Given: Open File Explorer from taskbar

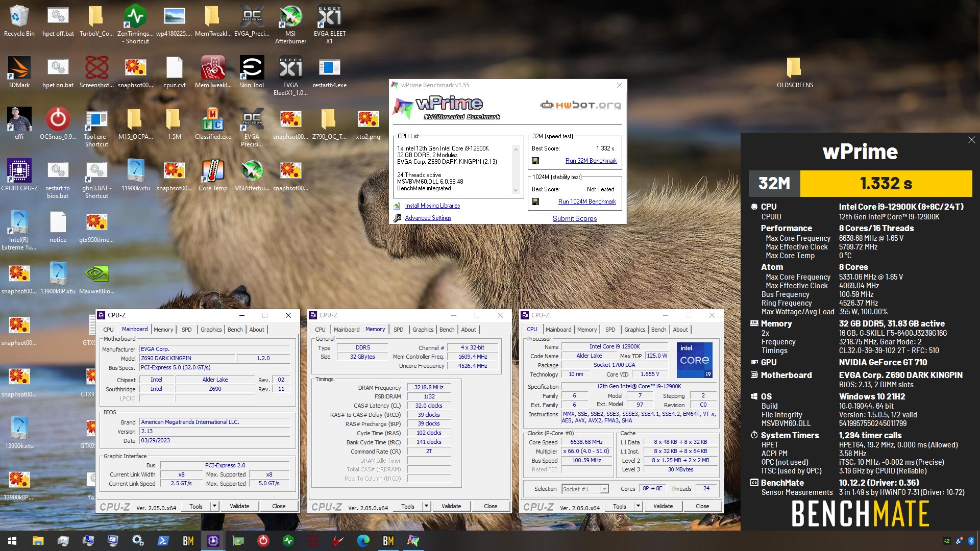Looking at the screenshot, I should (x=38, y=541).
